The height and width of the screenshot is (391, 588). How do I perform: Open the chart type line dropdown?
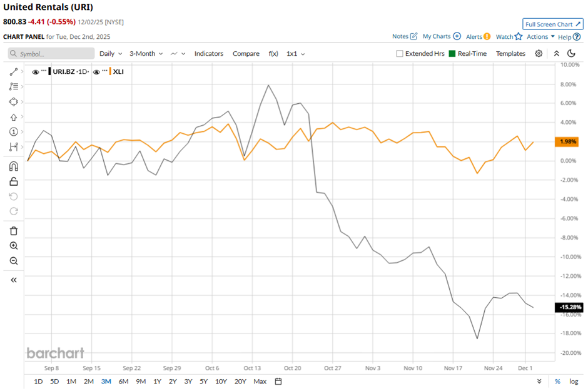pyautogui.click(x=178, y=54)
